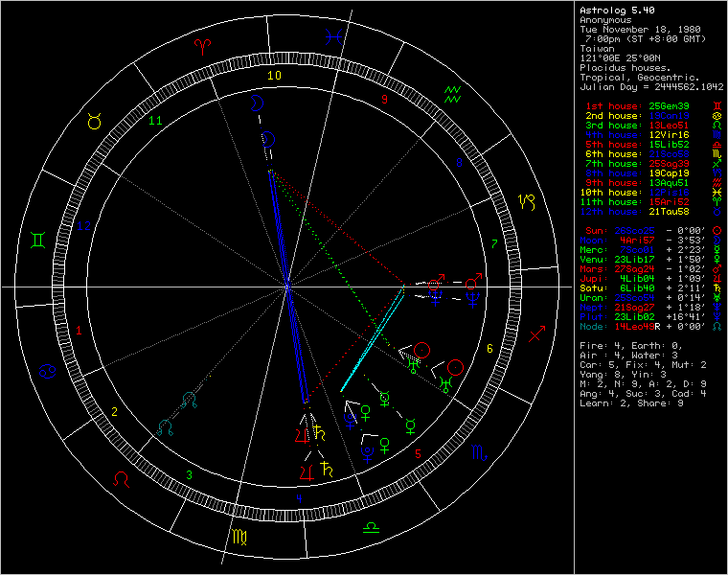Select the blue Pisces glyph on the wheel rim

(333, 37)
